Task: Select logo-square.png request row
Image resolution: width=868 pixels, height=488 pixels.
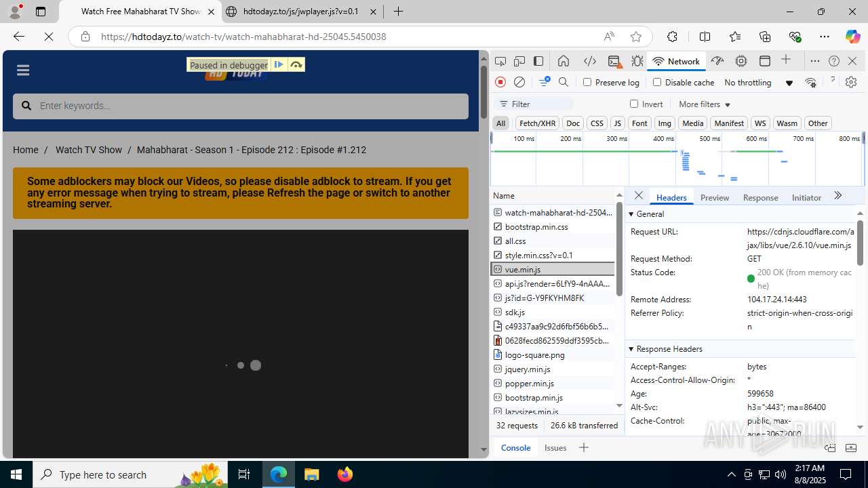Action: [x=553, y=354]
